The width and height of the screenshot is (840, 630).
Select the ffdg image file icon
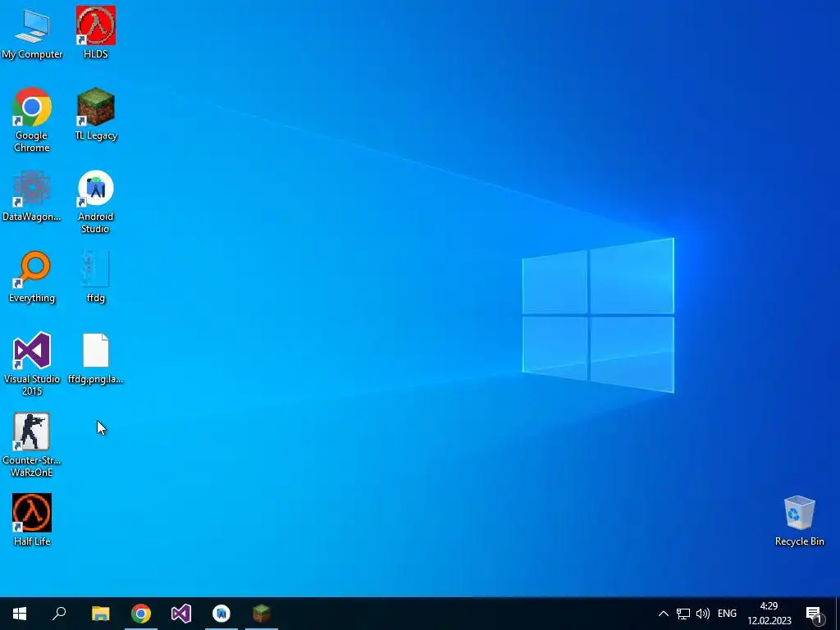(95, 269)
